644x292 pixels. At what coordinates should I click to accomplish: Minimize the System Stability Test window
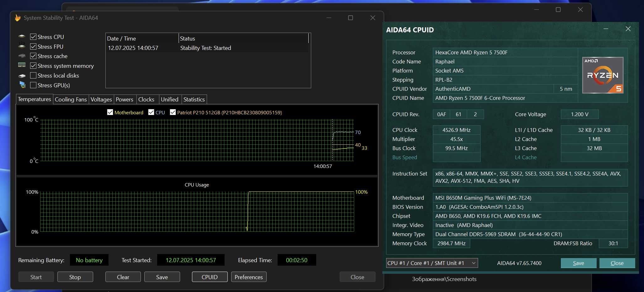329,18
